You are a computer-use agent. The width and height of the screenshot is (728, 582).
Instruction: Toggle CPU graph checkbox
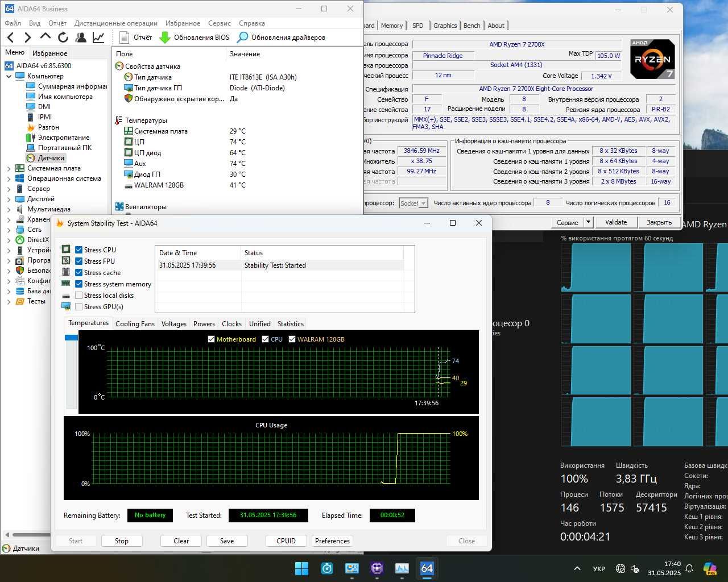coord(266,339)
